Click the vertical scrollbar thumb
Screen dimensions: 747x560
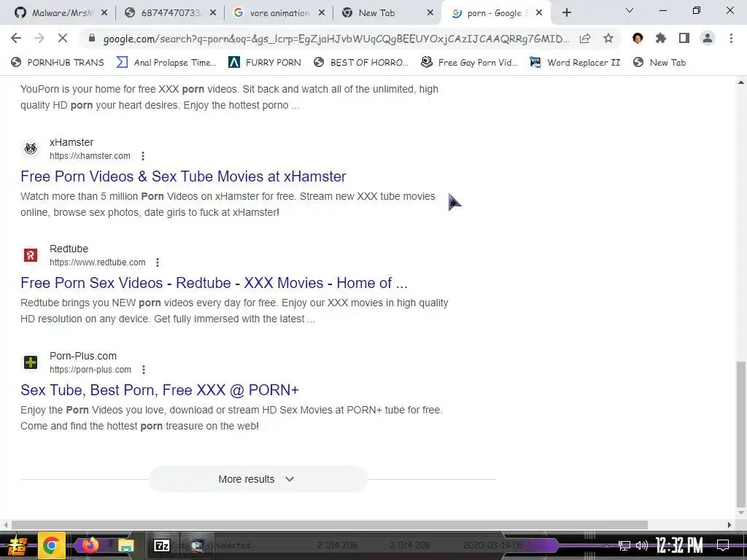pos(740,435)
